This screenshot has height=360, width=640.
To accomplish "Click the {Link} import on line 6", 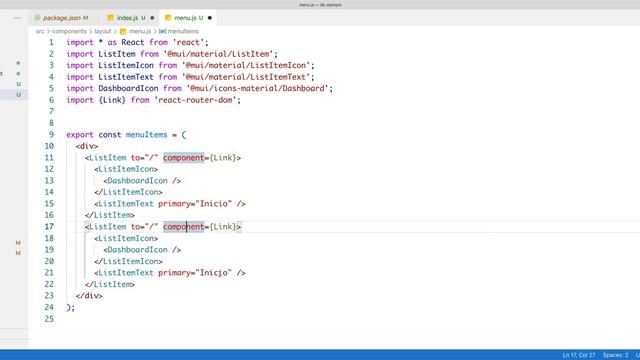I will pos(112,100).
